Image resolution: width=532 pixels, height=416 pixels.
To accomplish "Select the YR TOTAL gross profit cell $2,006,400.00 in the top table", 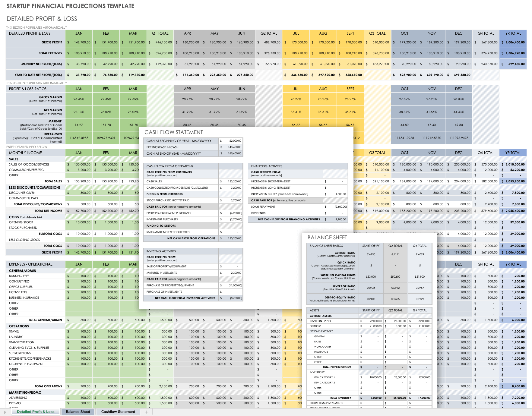I will 513,43.
